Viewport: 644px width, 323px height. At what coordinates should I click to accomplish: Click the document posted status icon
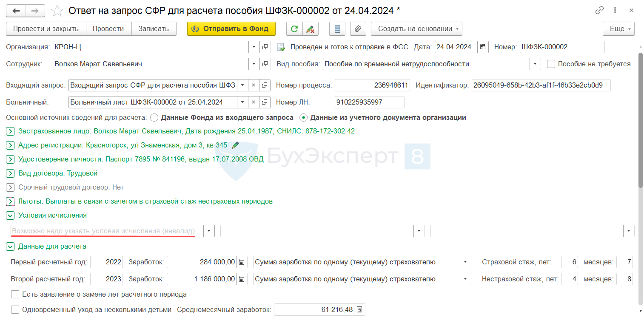click(x=280, y=47)
